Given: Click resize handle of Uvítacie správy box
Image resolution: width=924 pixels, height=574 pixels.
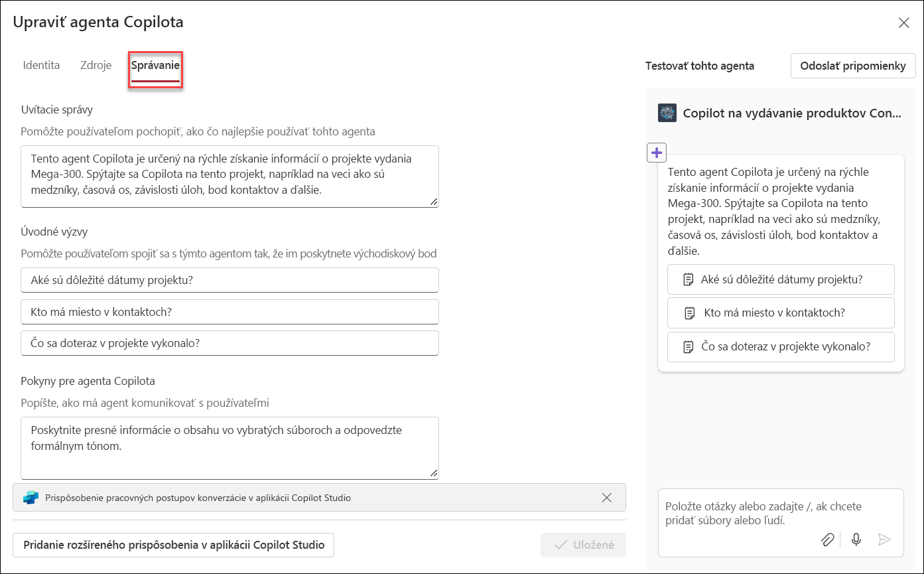Looking at the screenshot, I should point(434,202).
